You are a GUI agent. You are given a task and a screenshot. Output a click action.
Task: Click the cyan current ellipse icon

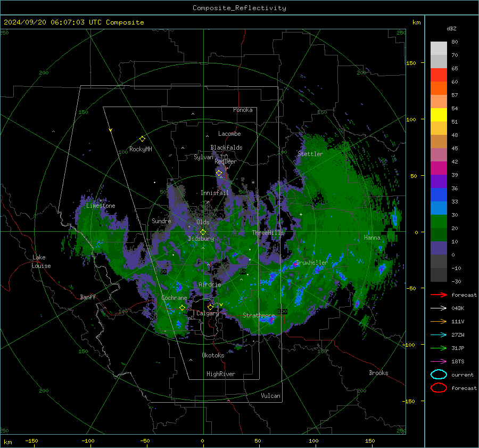439,374
